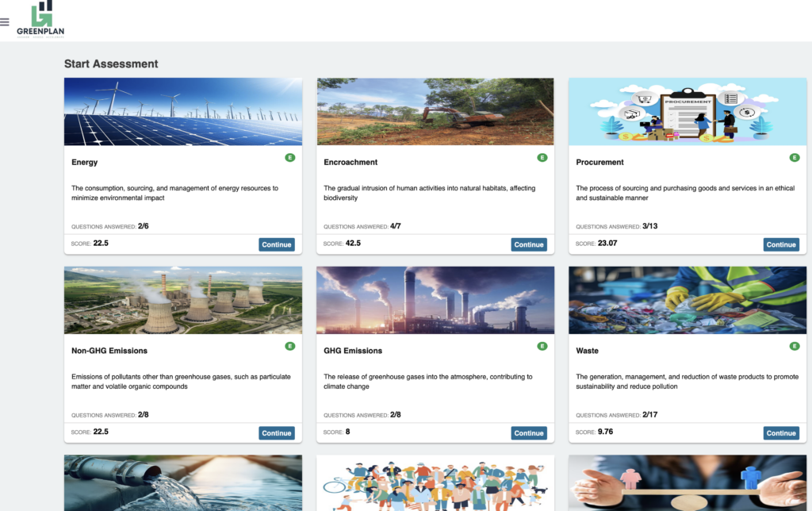Open the crowd of people card image
Viewport: 812px width, 511px height.
[435, 483]
